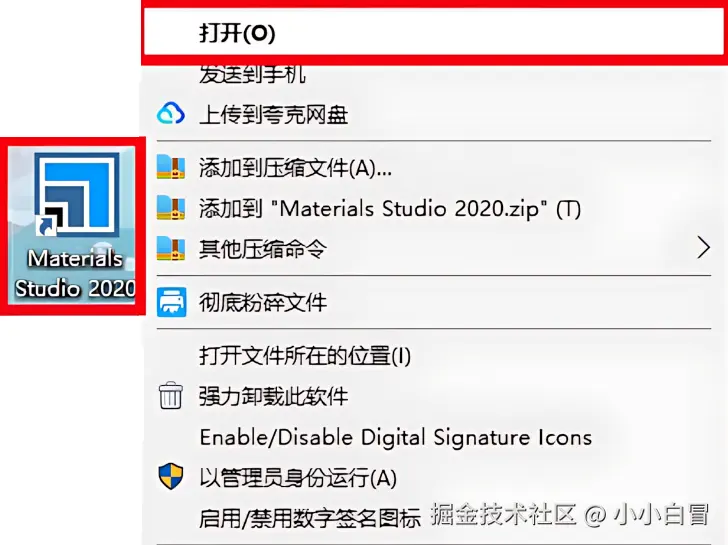Select 发送到手机 menu entry

click(434, 74)
